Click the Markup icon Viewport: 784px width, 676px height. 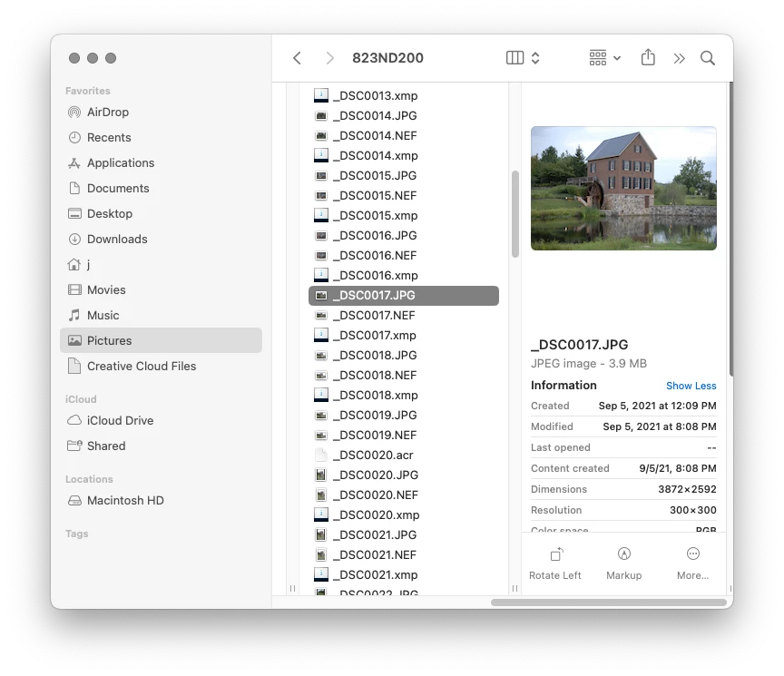click(624, 554)
